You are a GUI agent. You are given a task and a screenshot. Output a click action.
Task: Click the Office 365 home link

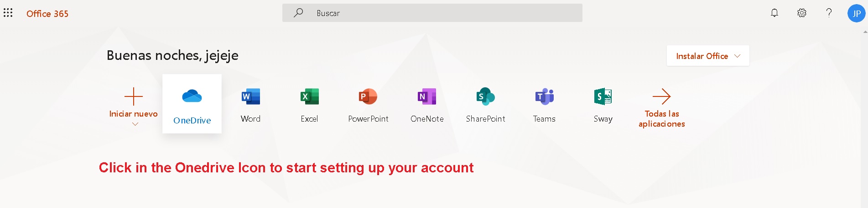coord(47,14)
